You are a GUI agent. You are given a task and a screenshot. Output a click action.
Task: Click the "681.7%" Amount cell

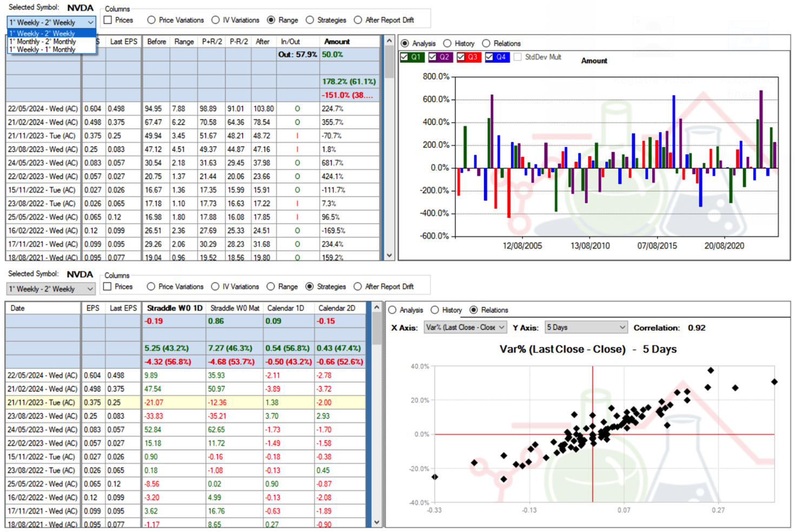(x=350, y=163)
